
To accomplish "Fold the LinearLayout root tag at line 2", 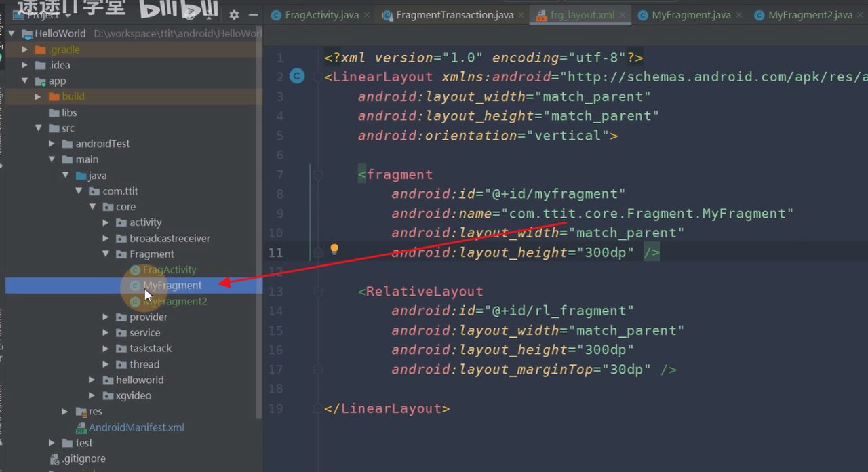I will click(317, 77).
